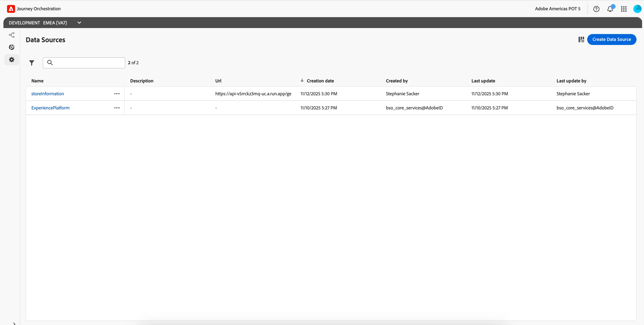Expand the DEVELOPMENT EMEA sandbox dropdown

click(x=79, y=23)
